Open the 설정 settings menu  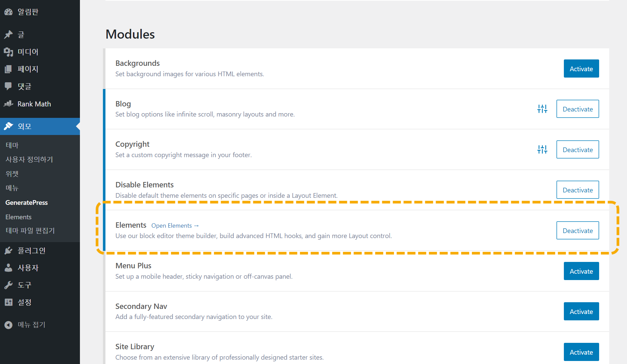click(x=40, y=302)
